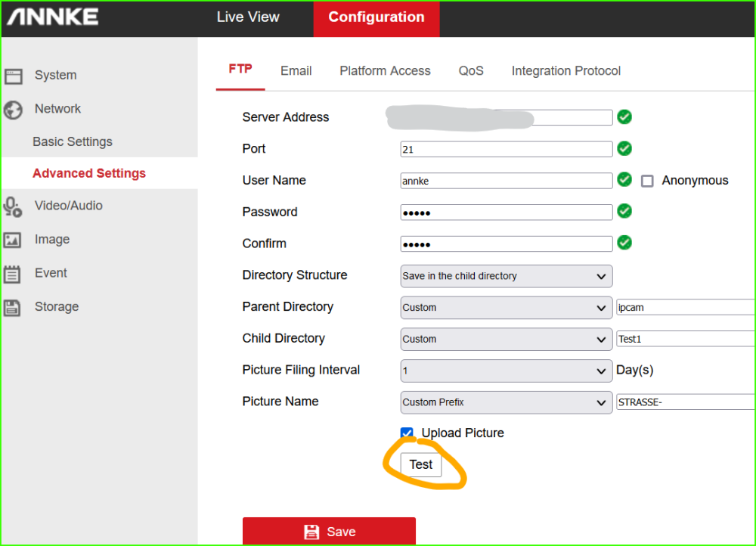Screen dimensions: 756x546
Task: Open Network section in sidebar
Action: point(57,109)
